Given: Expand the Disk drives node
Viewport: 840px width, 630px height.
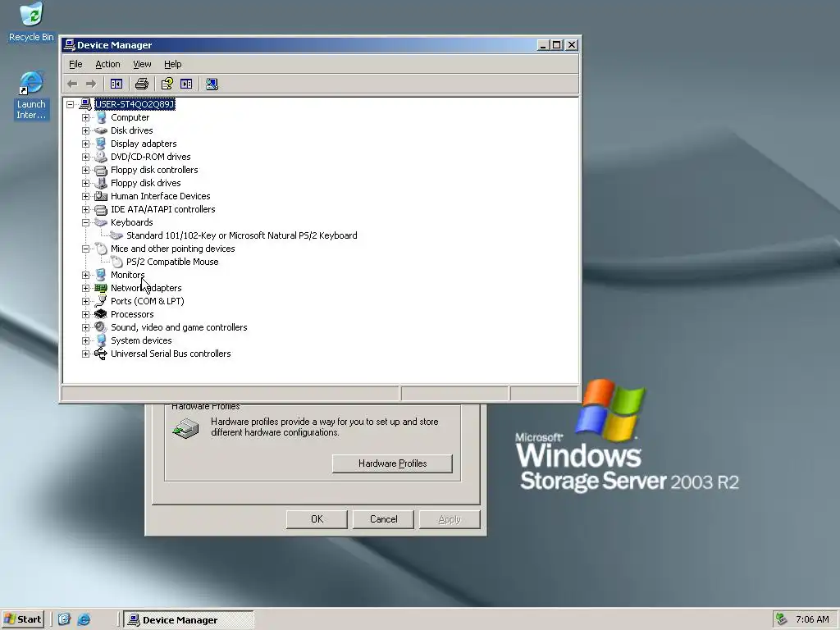Looking at the screenshot, I should (85, 130).
